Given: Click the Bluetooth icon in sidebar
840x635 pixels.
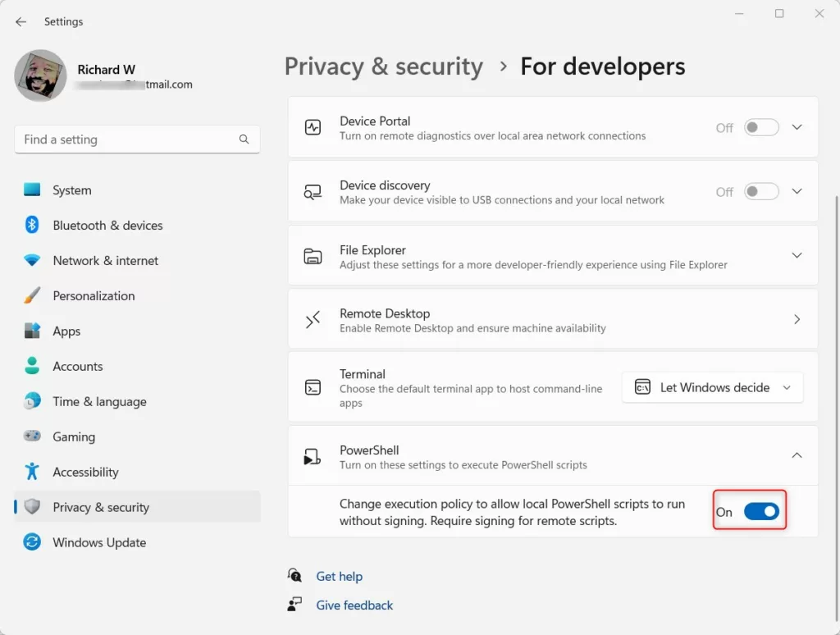Looking at the screenshot, I should [32, 225].
